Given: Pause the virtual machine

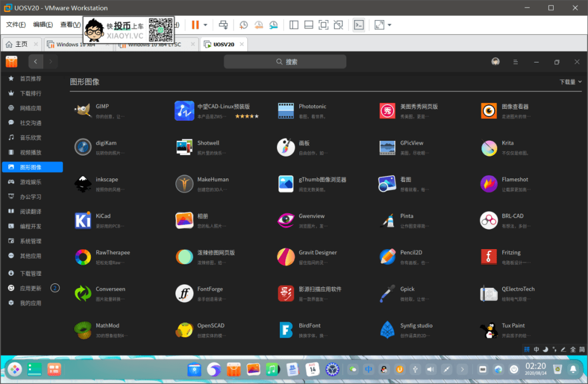Looking at the screenshot, I should click(195, 25).
